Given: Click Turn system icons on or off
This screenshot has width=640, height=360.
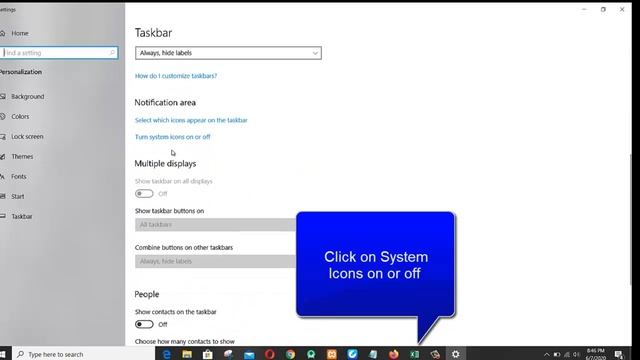Looking at the screenshot, I should coord(173,137).
